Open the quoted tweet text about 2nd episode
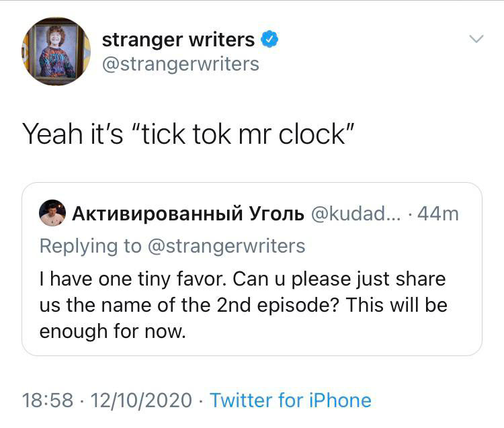The image size is (504, 428). coord(243,305)
